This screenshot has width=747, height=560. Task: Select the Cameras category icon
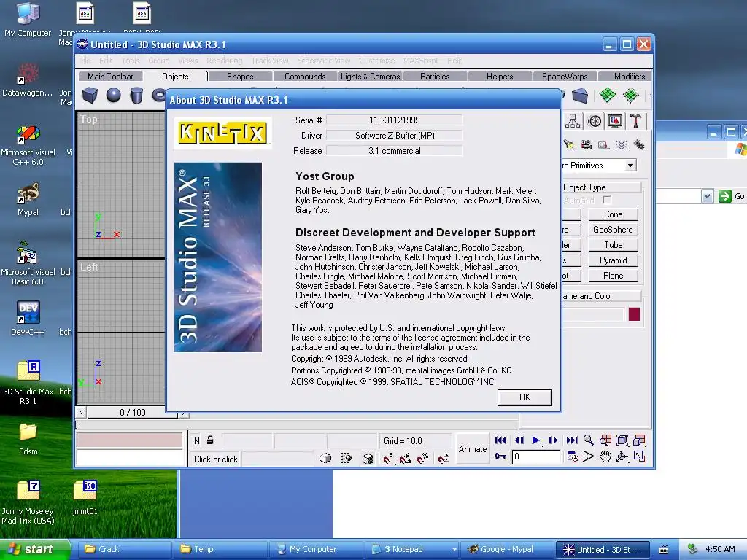(586, 145)
